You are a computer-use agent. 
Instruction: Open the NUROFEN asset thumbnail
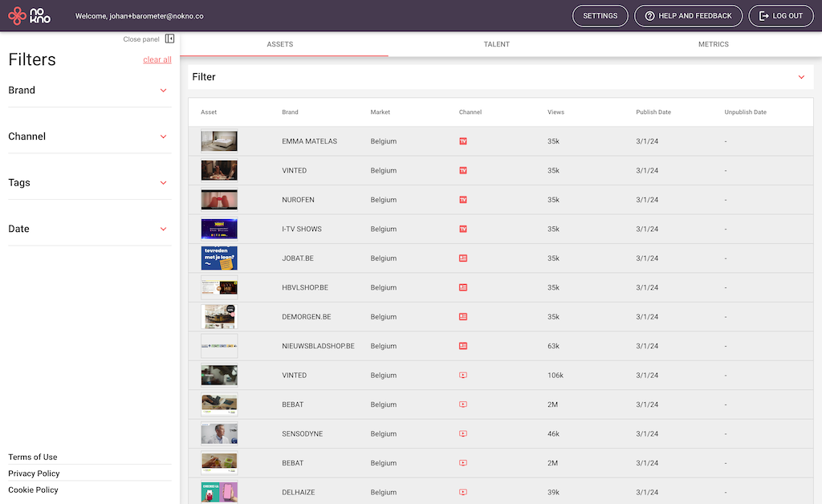pos(219,200)
